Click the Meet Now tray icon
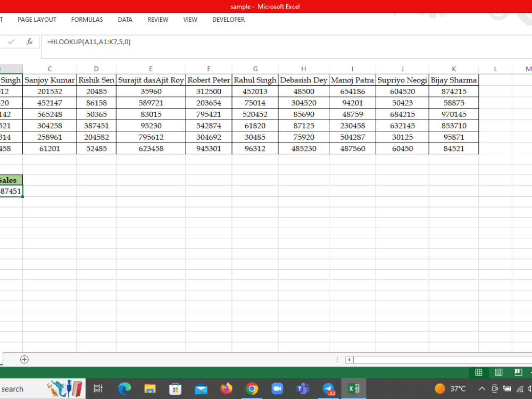Image resolution: width=532 pixels, height=399 pixels. click(495, 389)
